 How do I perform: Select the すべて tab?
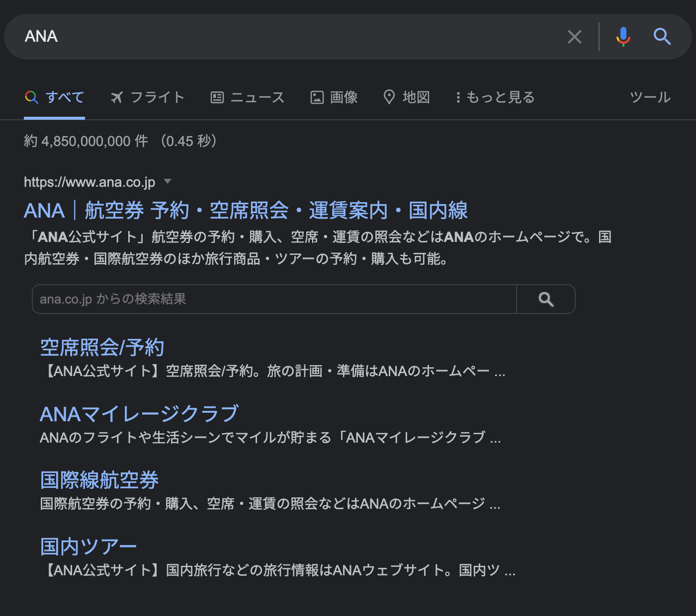point(55,97)
